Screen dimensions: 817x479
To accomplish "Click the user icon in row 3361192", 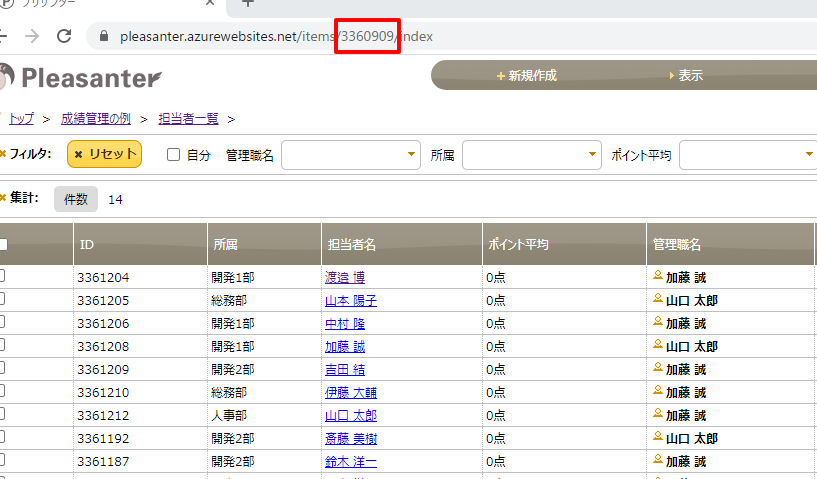I will (x=658, y=436).
